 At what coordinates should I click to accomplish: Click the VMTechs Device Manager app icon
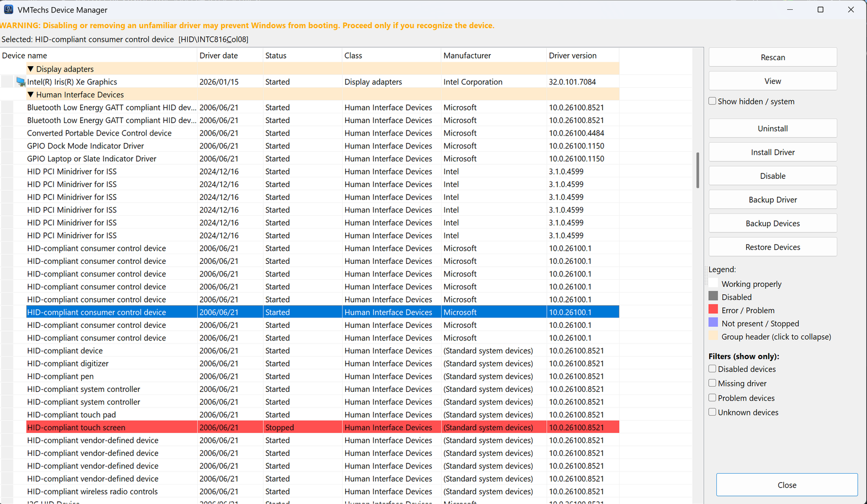(9, 9)
